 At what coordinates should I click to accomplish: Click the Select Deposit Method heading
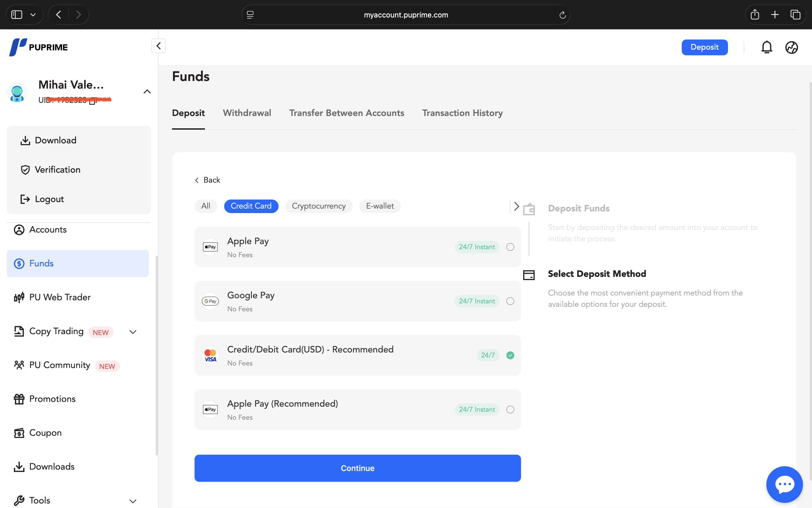pyautogui.click(x=597, y=274)
